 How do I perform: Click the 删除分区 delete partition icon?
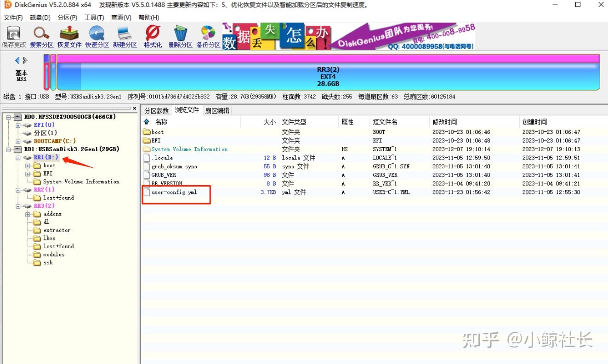[180, 36]
